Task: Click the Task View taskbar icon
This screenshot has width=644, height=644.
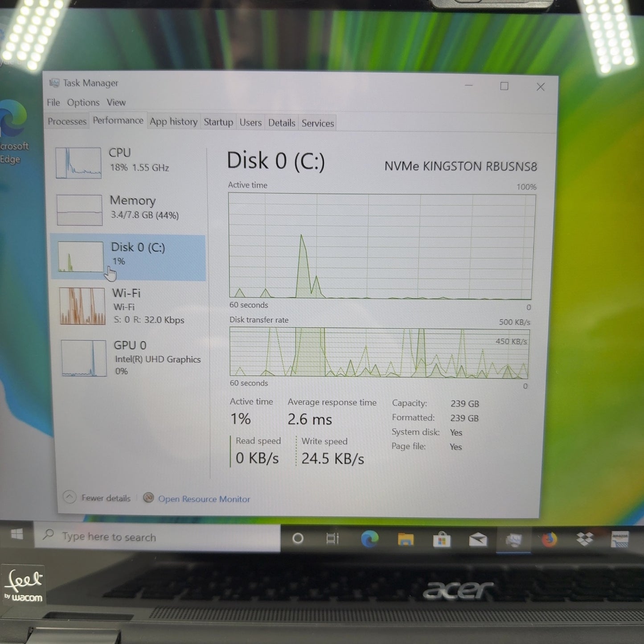Action: pos(332,538)
